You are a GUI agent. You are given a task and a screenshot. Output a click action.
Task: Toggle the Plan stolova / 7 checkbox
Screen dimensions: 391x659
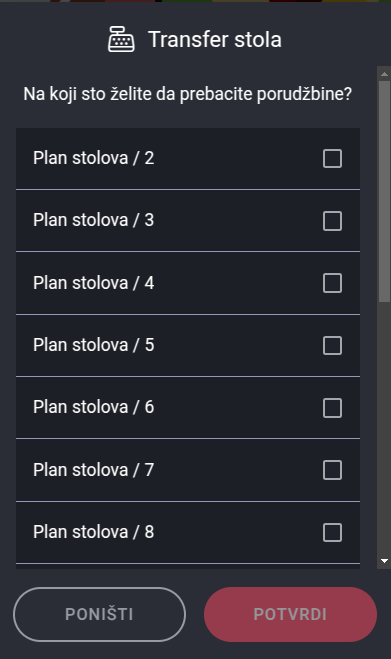tap(332, 470)
